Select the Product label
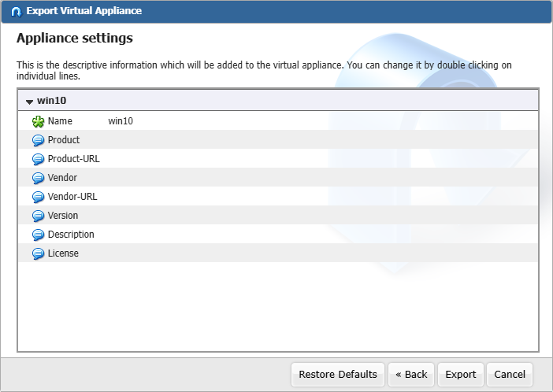Viewport: 553px width, 392px height. 64,140
